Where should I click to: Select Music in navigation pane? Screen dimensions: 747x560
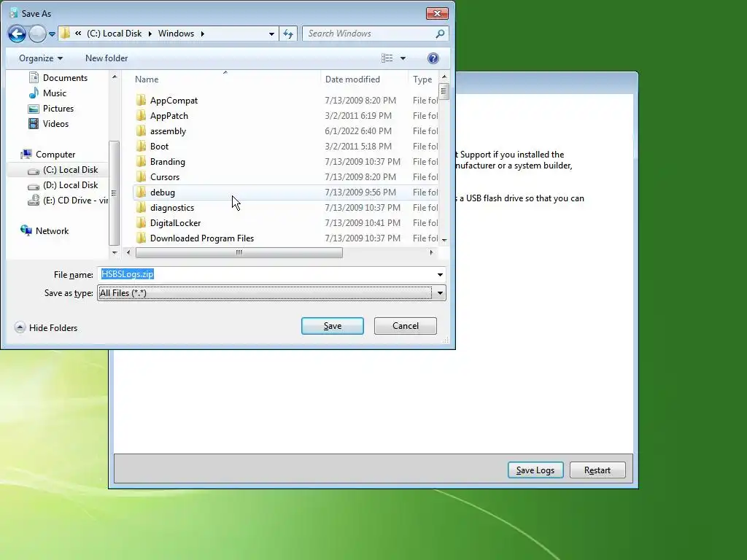54,93
